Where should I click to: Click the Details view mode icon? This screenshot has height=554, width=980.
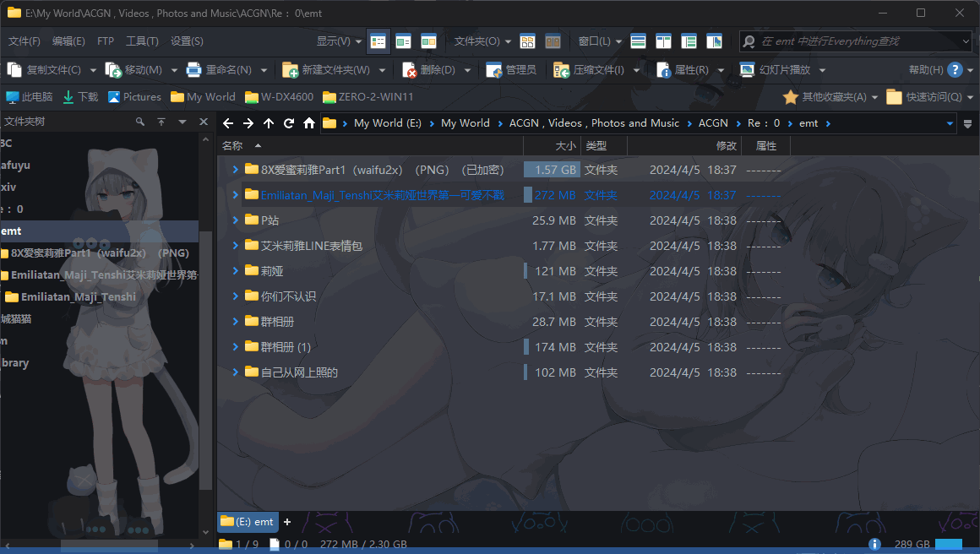click(378, 41)
